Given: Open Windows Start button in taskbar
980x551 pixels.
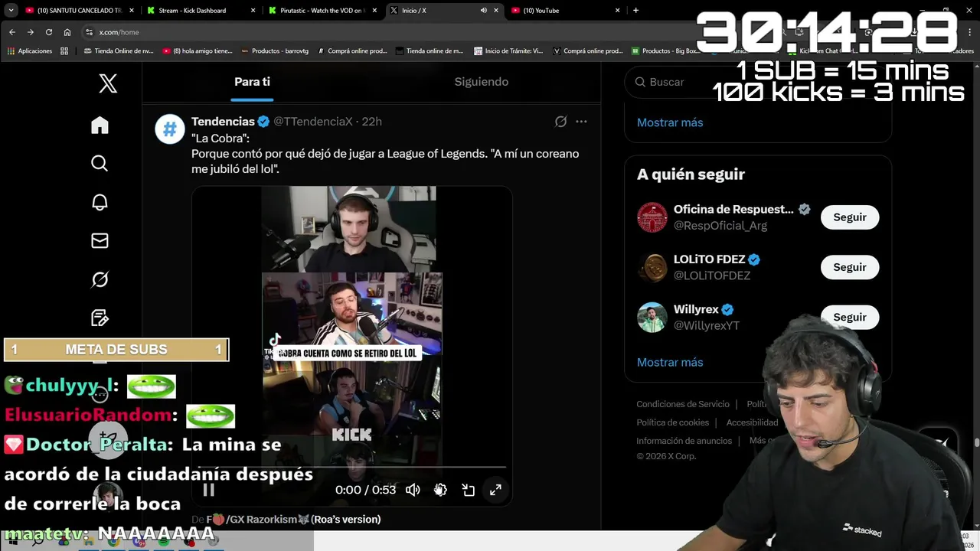Looking at the screenshot, I should (x=12, y=541).
